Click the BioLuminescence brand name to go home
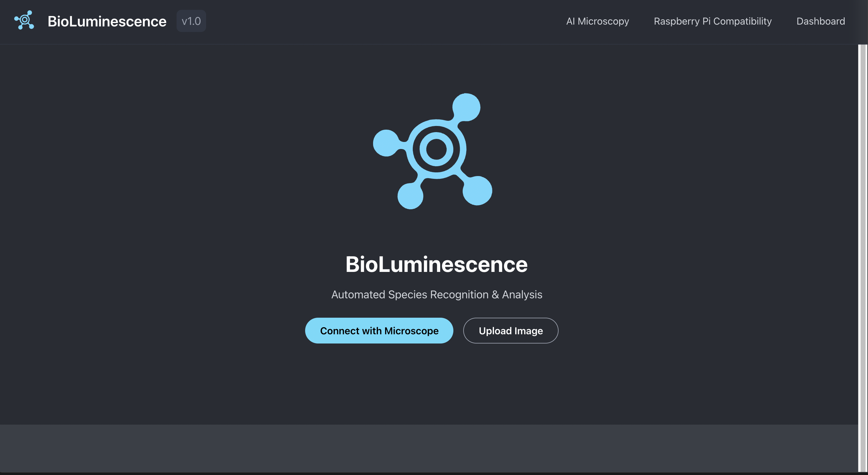 click(106, 21)
